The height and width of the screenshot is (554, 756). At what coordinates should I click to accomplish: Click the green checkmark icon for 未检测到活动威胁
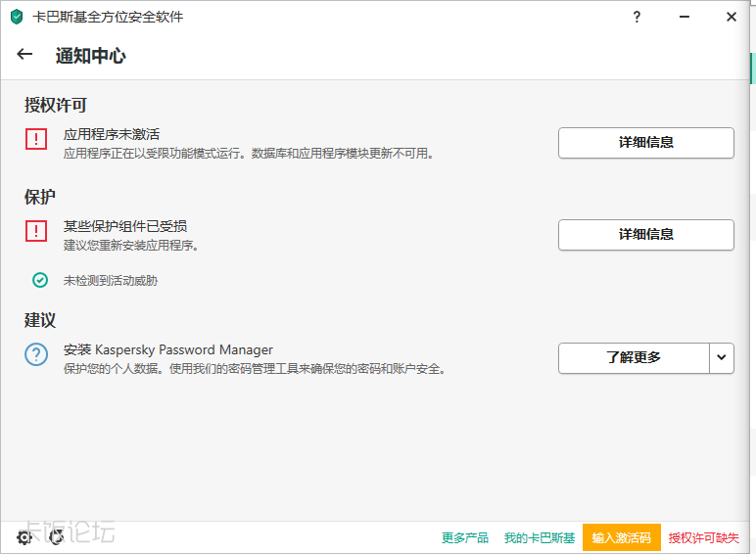[40, 280]
